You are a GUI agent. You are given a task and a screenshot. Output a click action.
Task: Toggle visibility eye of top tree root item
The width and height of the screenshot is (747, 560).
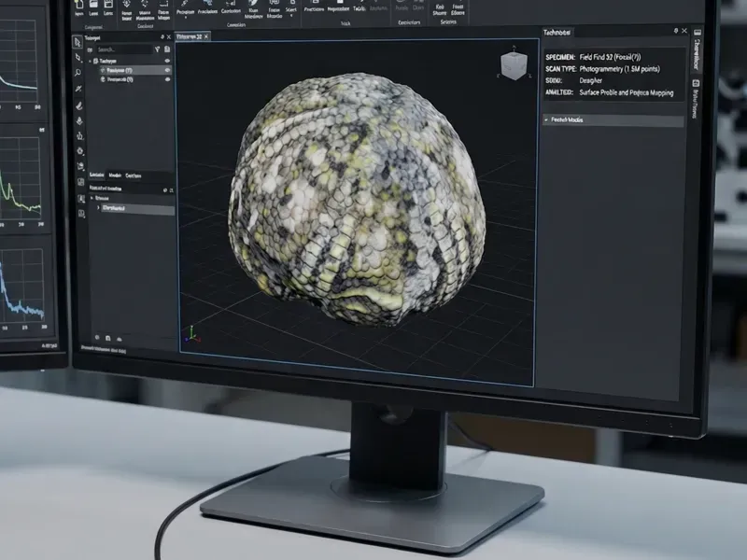point(167,60)
